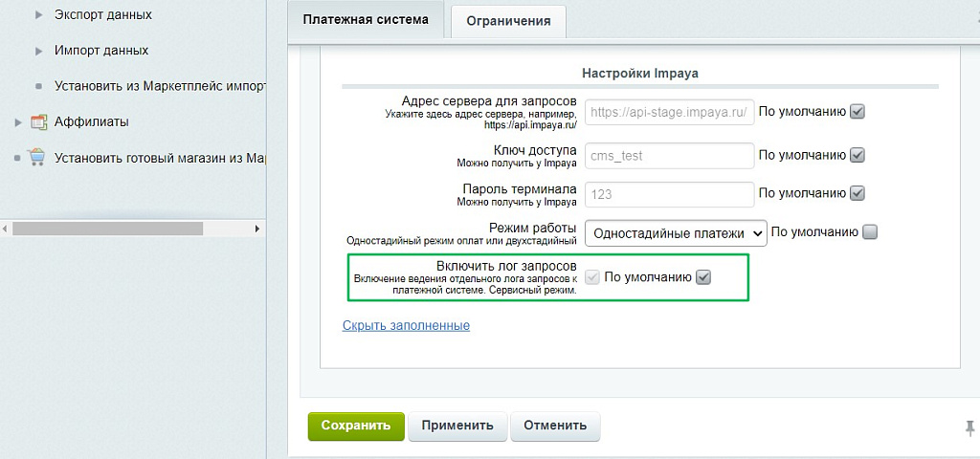Select the Платежная система tab
Image resolution: width=980 pixels, height=459 pixels.
pos(366,20)
